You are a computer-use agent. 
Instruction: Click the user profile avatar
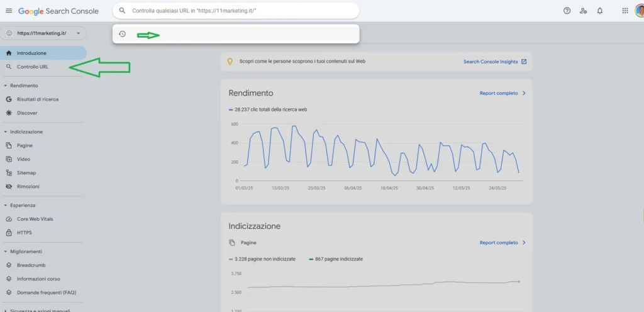click(x=638, y=11)
